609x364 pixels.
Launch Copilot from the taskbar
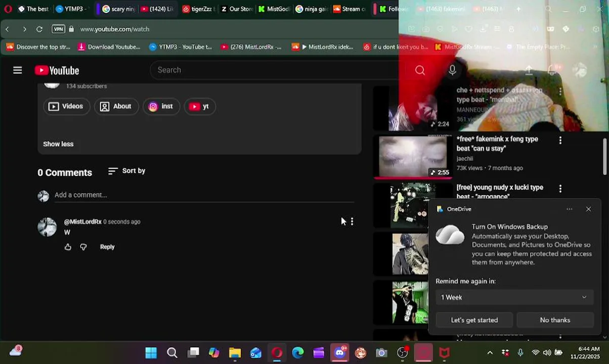214,353
